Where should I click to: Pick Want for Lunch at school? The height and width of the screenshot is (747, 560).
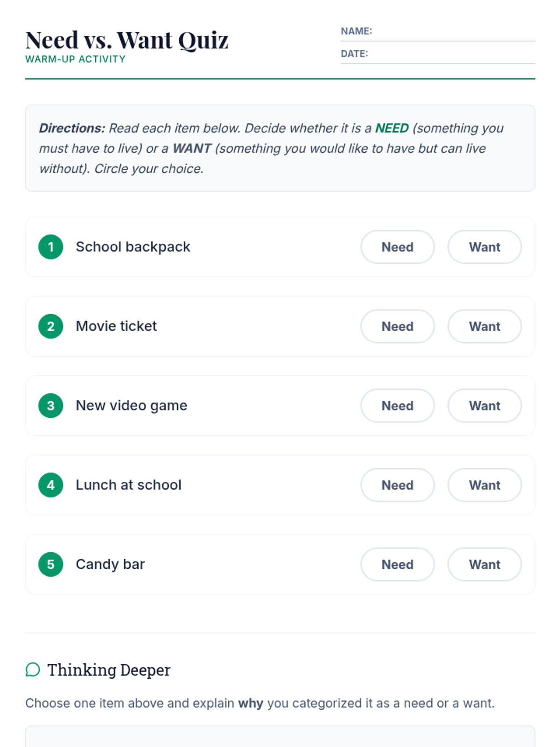484,485
